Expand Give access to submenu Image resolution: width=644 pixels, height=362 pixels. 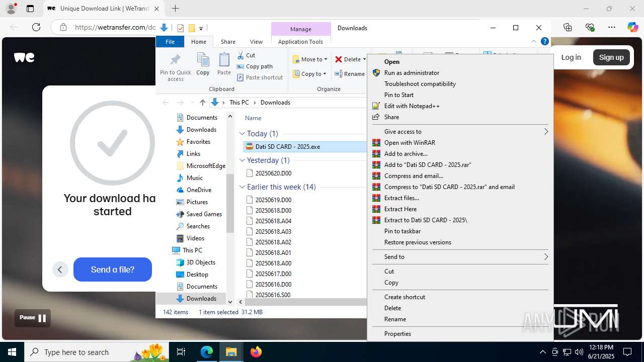click(x=460, y=132)
